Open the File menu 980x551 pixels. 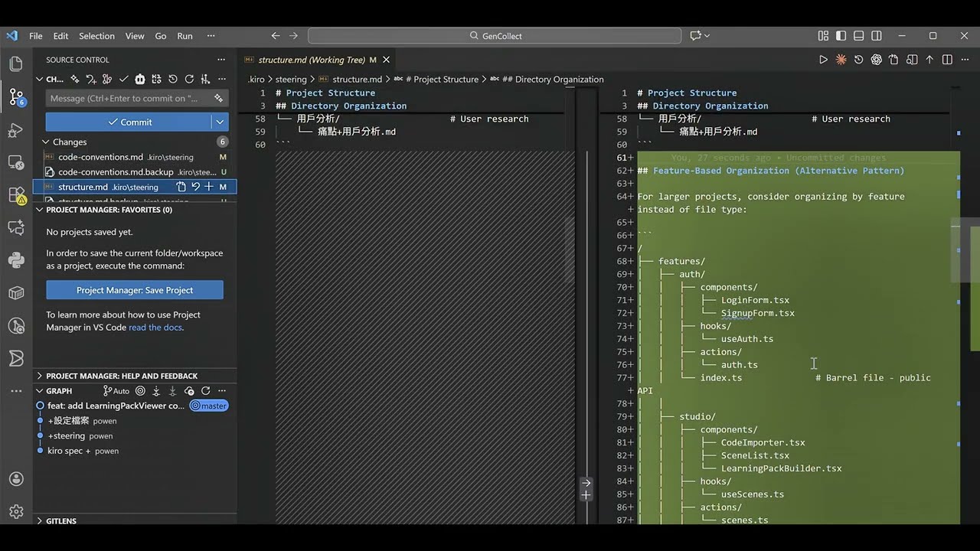(x=36, y=36)
